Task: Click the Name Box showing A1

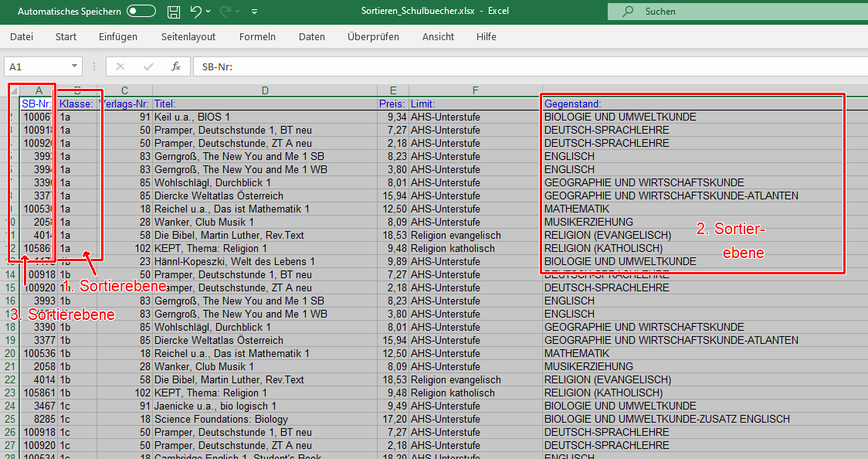Action: (x=36, y=66)
